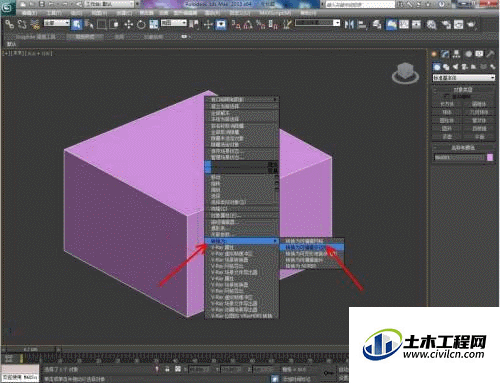The width and height of the screenshot is (500, 383).
Task: Open the Utilities panel hammer icon
Action: coord(490,54)
